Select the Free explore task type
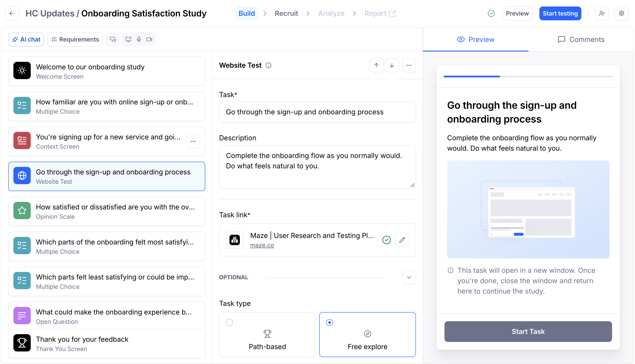 pos(367,335)
